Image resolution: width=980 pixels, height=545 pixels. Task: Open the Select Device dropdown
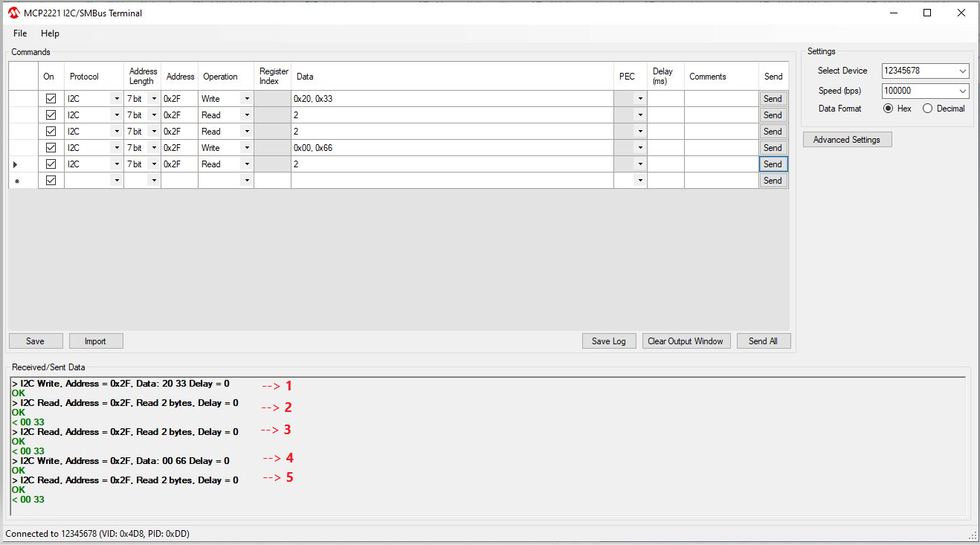(963, 71)
